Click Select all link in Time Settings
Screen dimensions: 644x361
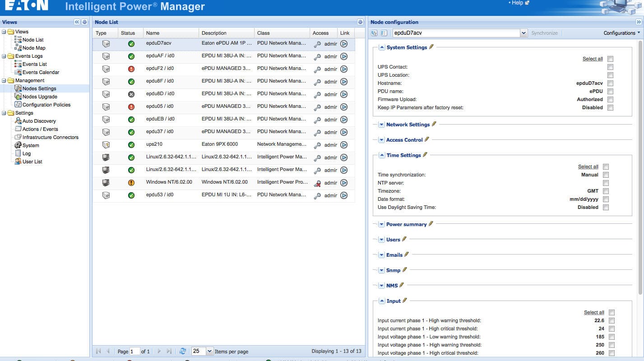588,167
